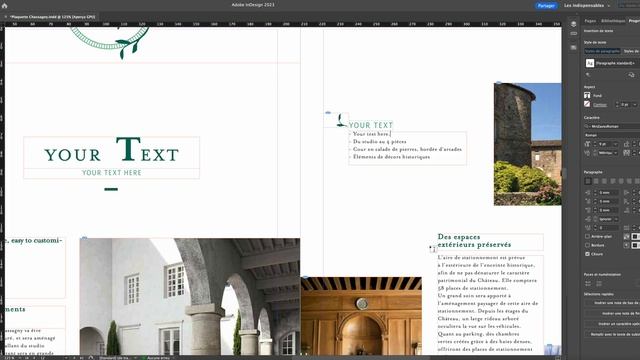Click the redefine style icon

click(631, 75)
